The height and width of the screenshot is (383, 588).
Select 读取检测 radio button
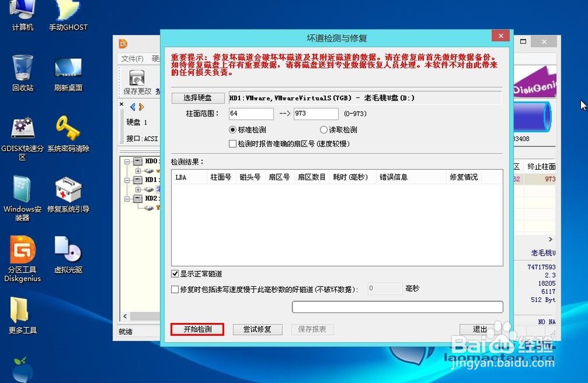(x=323, y=130)
